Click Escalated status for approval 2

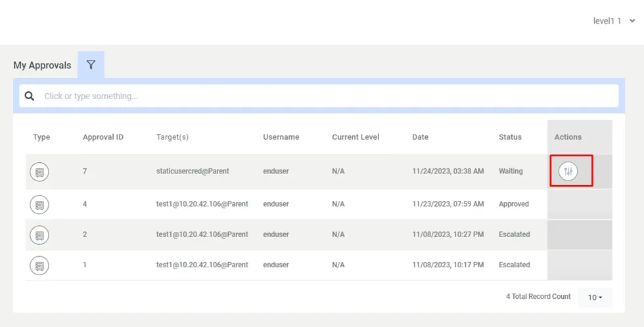[x=514, y=234]
